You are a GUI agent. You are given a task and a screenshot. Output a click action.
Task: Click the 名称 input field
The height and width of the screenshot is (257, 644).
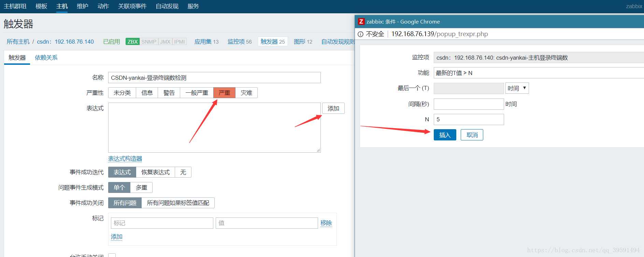click(214, 78)
